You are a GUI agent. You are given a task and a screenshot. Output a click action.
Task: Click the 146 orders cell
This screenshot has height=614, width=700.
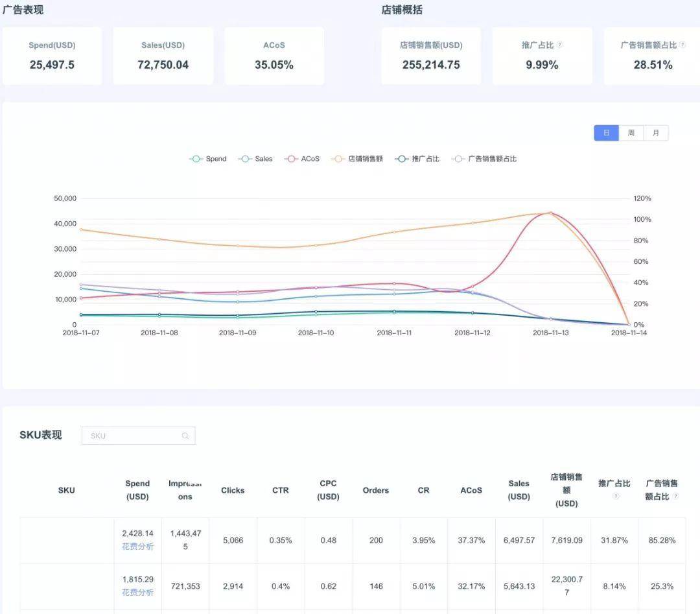(376, 586)
